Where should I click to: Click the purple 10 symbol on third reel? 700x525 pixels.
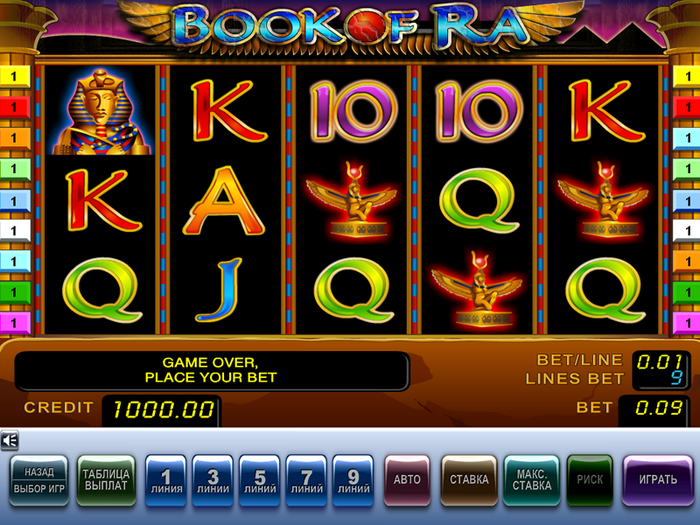[x=353, y=112]
